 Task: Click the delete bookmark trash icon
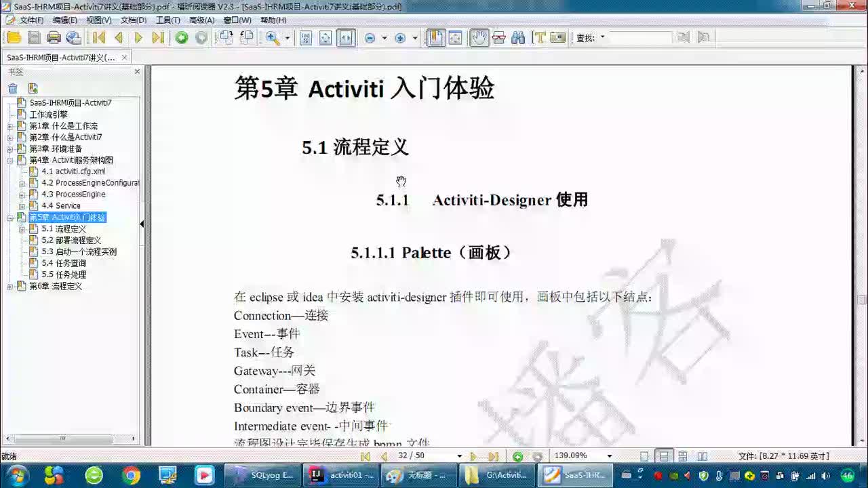pyautogui.click(x=13, y=88)
